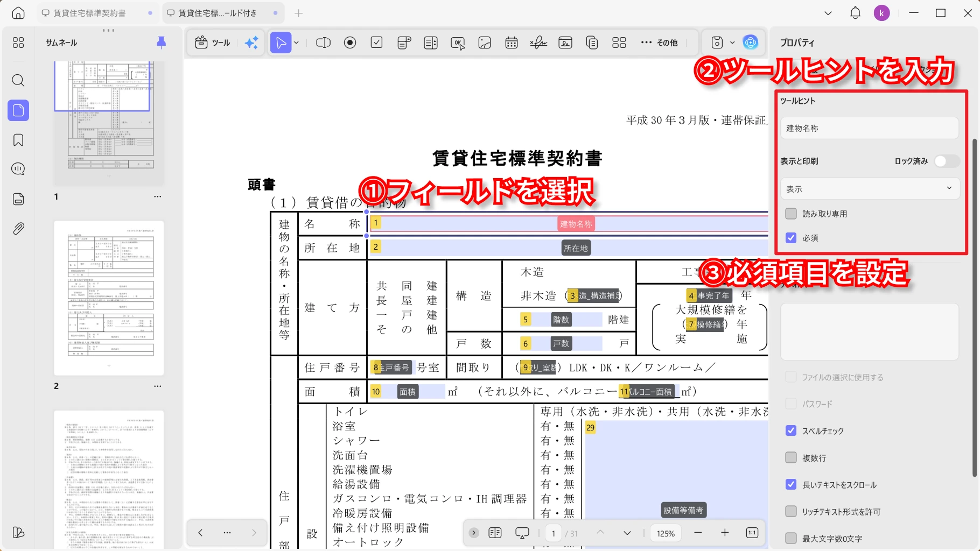Open the thumbnails grid sidebar icon
Screen dimensions: 980x551
[18, 43]
